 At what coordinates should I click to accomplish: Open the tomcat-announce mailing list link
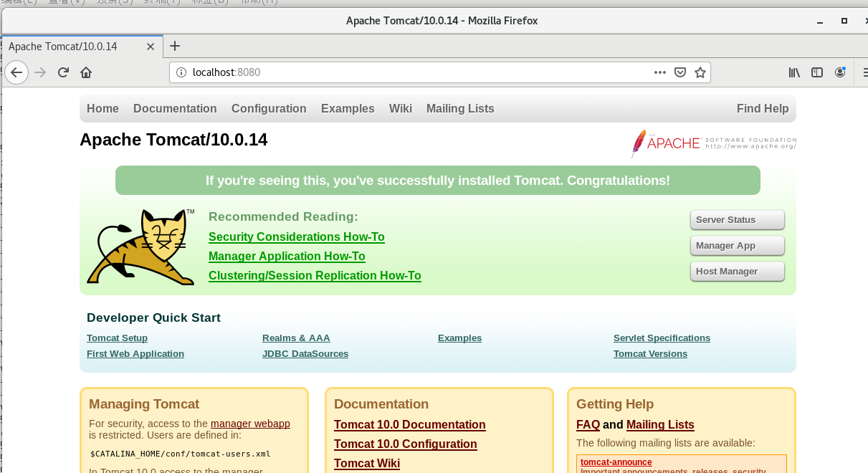616,462
